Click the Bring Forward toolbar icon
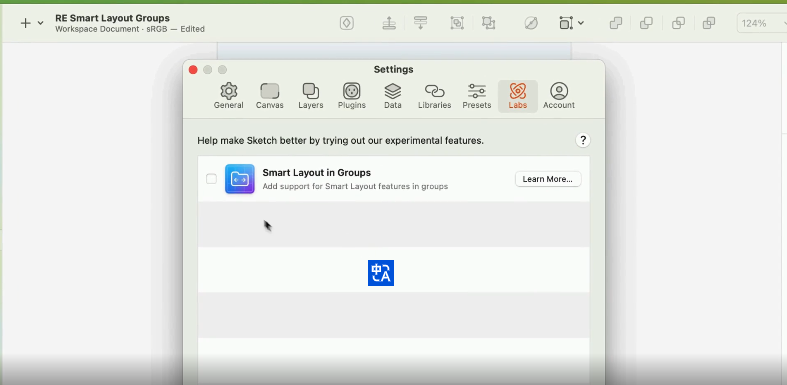The height and width of the screenshot is (385, 787). pyautogui.click(x=389, y=23)
